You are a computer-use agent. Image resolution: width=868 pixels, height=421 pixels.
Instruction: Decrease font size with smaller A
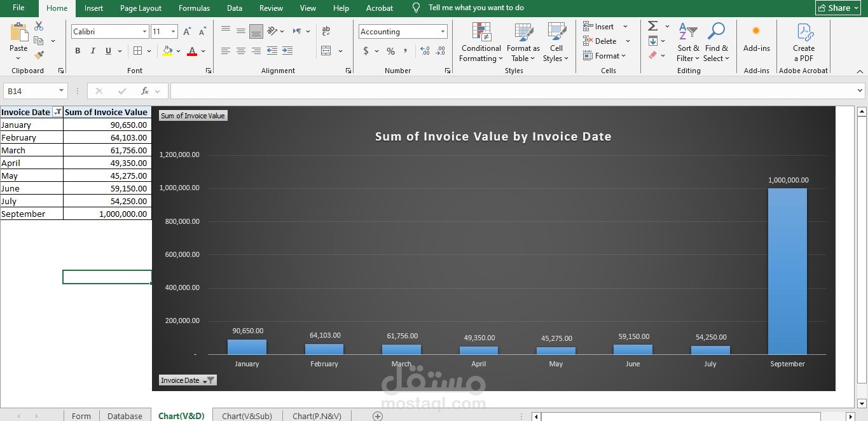coord(202,31)
